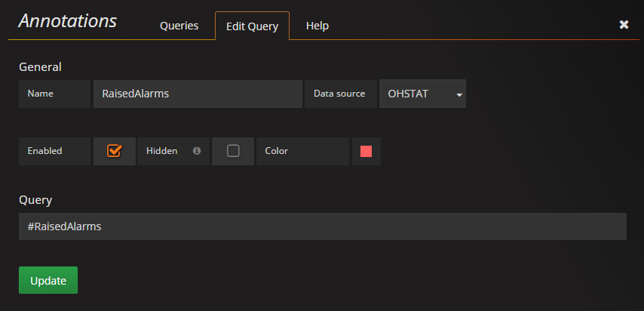644x311 pixels.
Task: Select the Edit Query tab
Action: click(252, 26)
